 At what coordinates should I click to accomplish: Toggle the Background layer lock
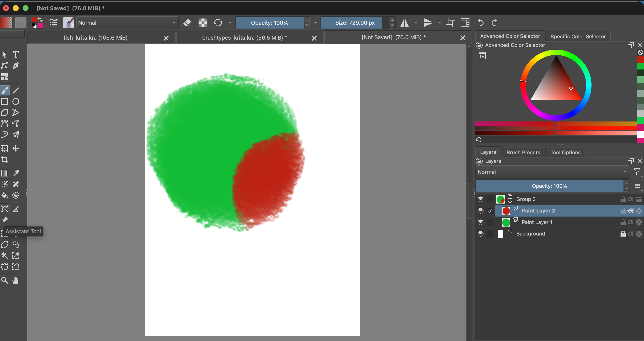(x=623, y=234)
